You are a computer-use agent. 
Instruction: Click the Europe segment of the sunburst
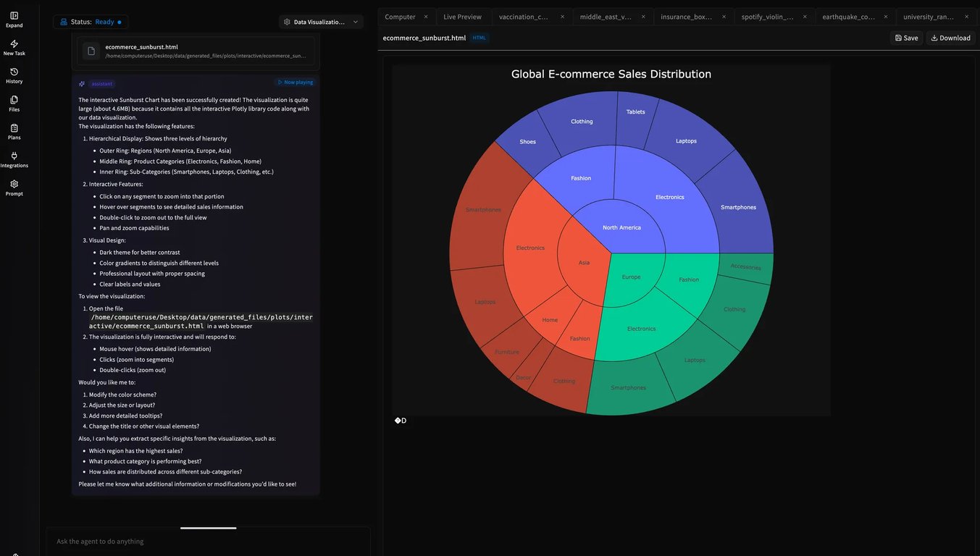tap(631, 277)
